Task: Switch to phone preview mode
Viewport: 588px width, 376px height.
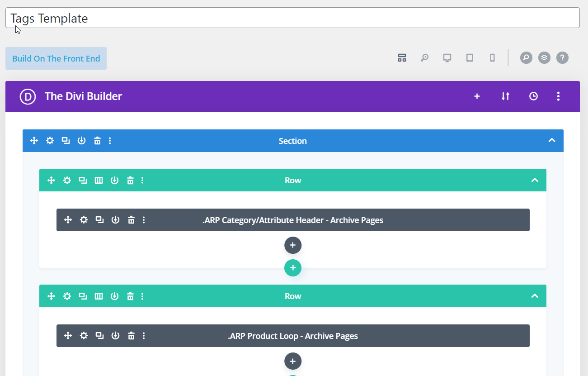Action: [x=492, y=58]
